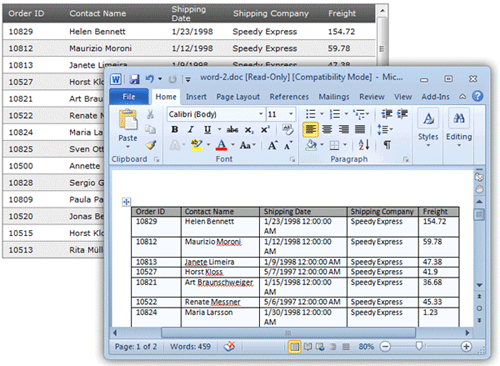Click the Copy icon in Clipboard group
The width and height of the screenshot is (500, 366).
pos(150,129)
